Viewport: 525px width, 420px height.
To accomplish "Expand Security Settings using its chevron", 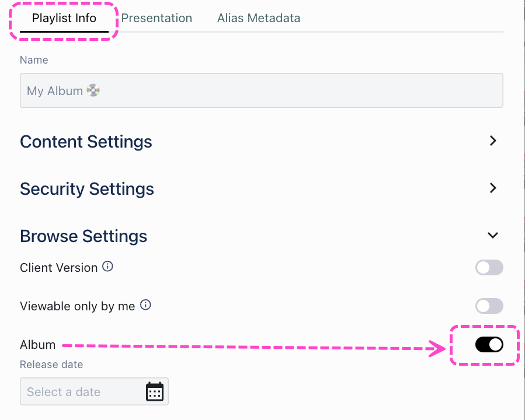I will coord(493,188).
